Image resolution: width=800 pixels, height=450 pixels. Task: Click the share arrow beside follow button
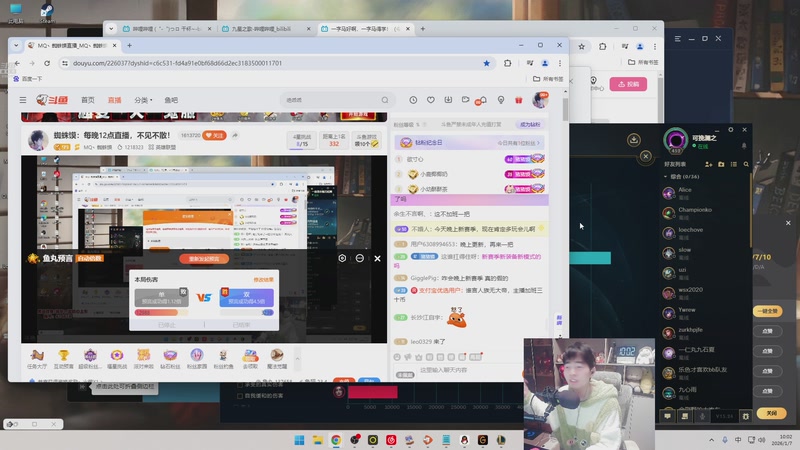(235, 135)
